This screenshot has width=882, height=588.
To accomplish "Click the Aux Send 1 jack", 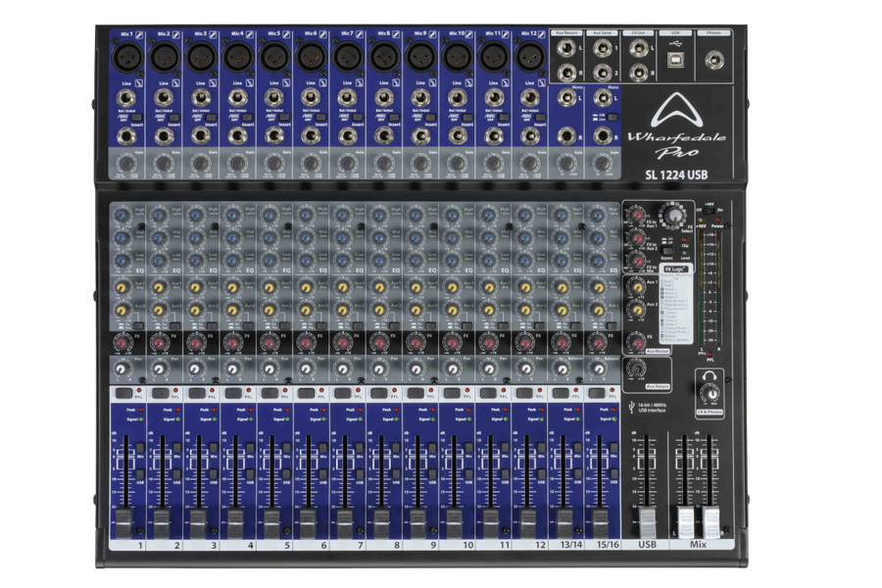I will click(x=602, y=49).
